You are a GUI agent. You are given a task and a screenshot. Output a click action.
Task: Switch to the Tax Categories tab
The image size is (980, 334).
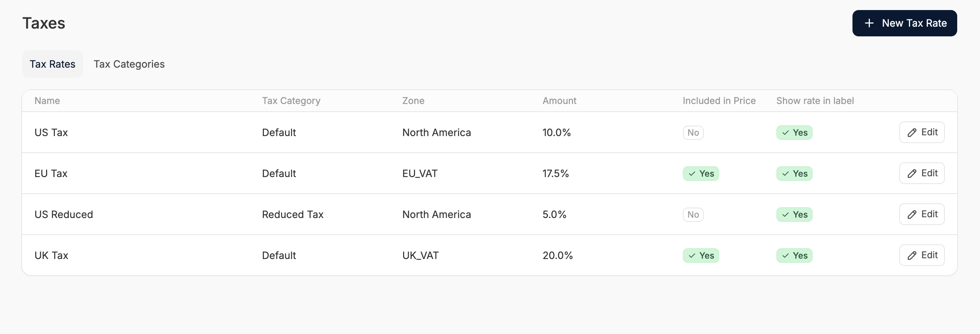(129, 64)
